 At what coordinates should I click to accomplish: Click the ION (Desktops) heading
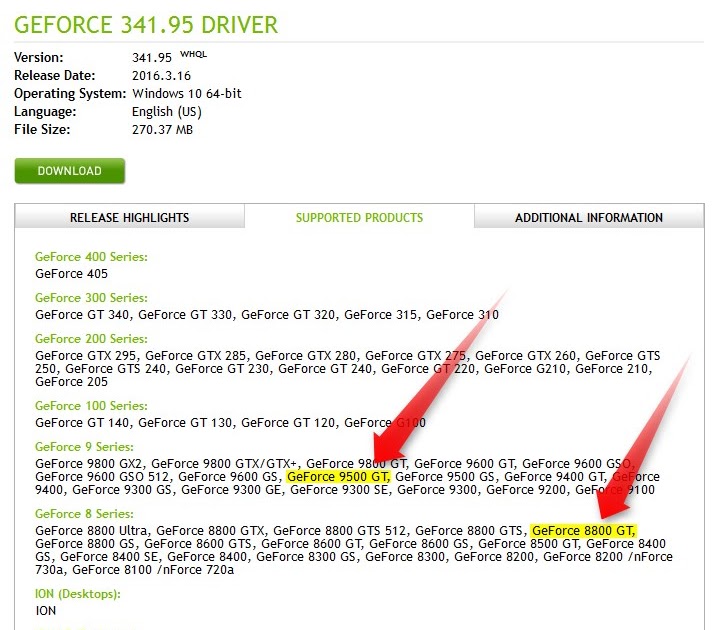click(78, 594)
